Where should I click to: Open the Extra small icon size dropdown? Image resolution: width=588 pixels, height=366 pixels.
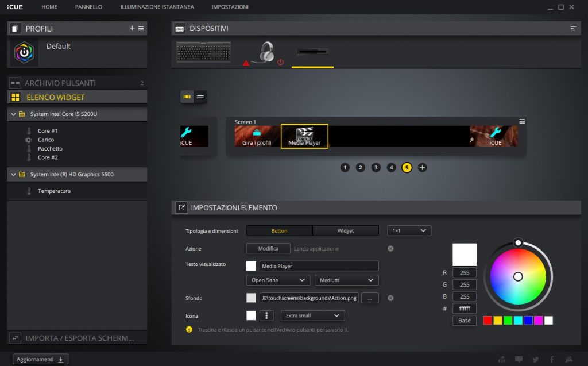[313, 315]
